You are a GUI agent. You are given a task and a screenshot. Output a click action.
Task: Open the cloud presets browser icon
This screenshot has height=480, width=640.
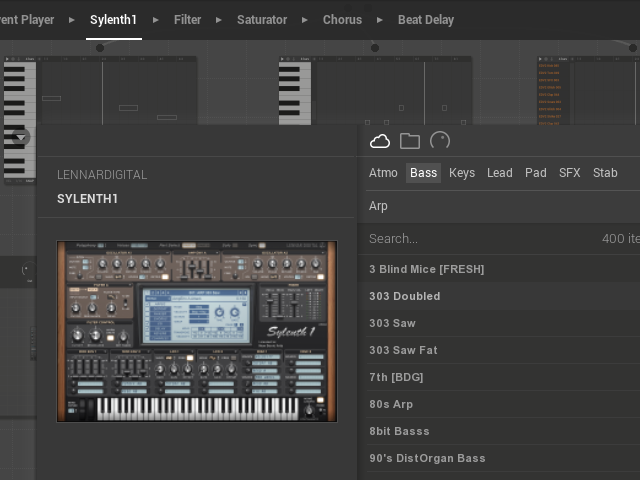click(380, 141)
